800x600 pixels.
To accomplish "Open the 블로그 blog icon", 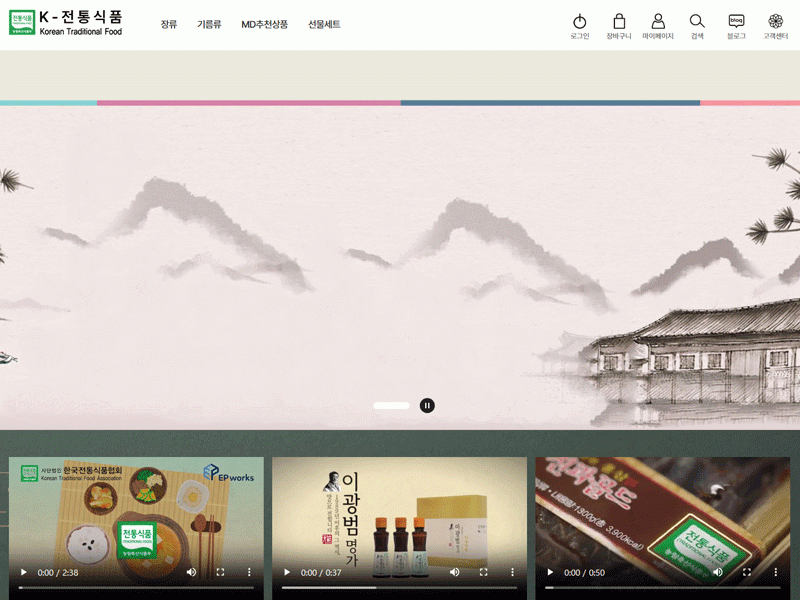I will pos(736,22).
